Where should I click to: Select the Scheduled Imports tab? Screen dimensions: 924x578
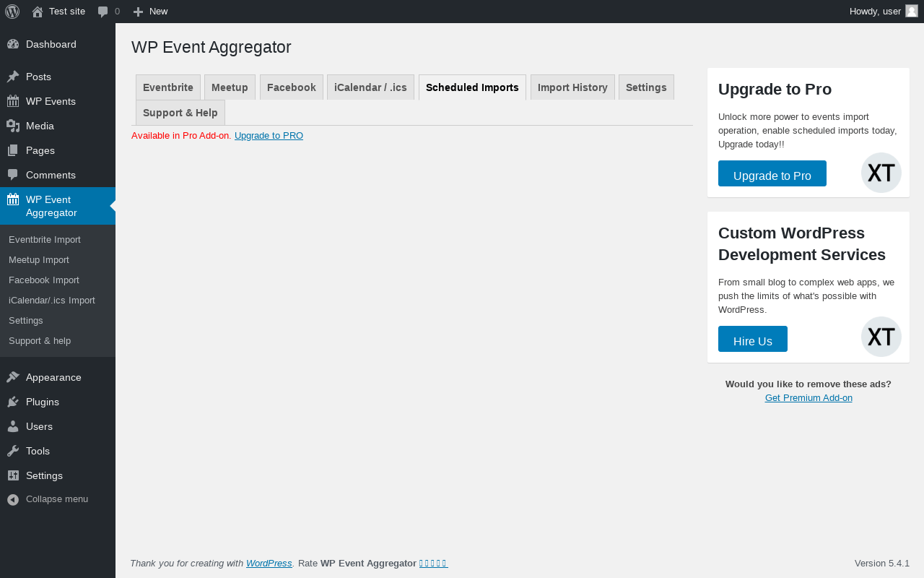(x=472, y=87)
